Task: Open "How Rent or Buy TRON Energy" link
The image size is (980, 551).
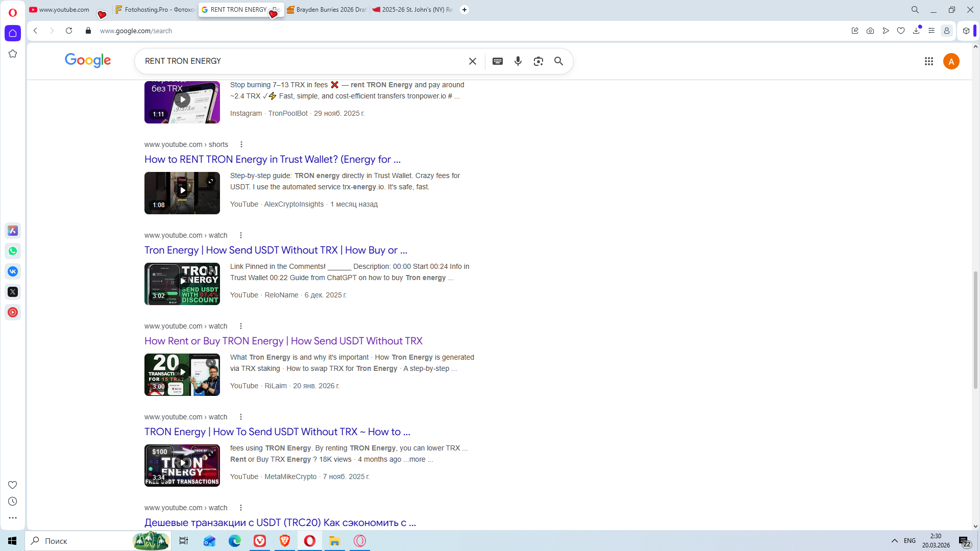Action: point(283,341)
